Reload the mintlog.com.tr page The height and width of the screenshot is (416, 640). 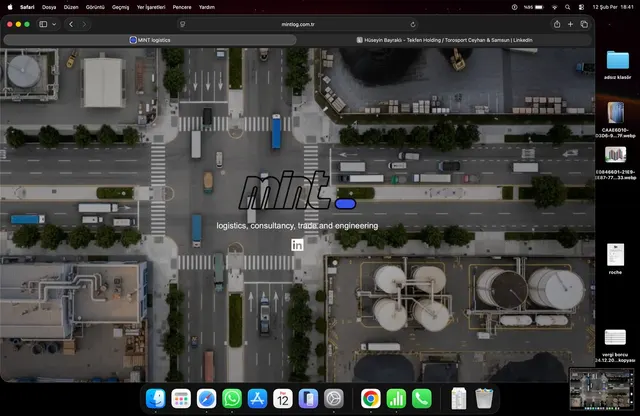(413, 24)
